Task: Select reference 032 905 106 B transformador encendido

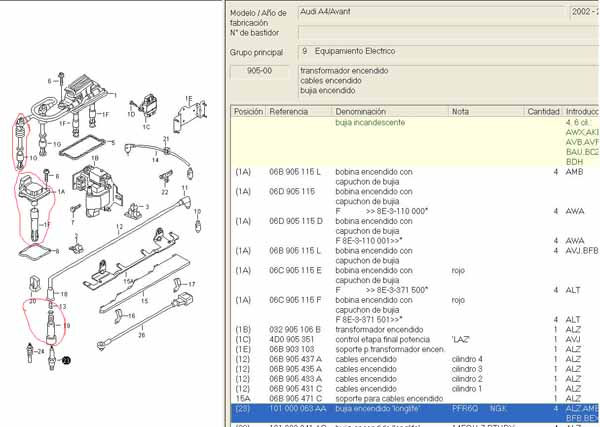Action: (415, 330)
